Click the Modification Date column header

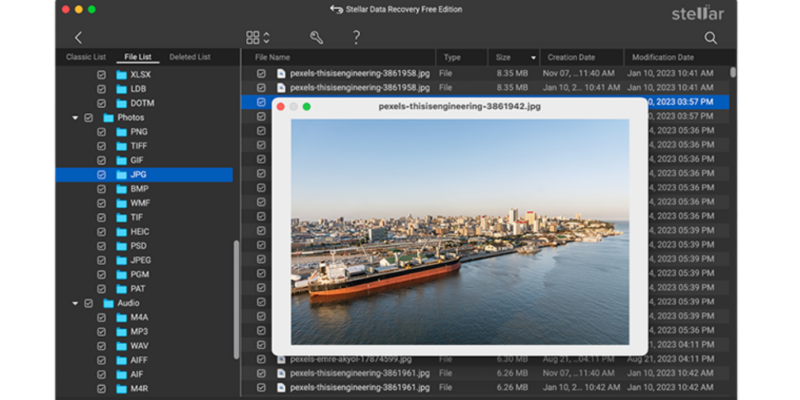click(x=664, y=57)
